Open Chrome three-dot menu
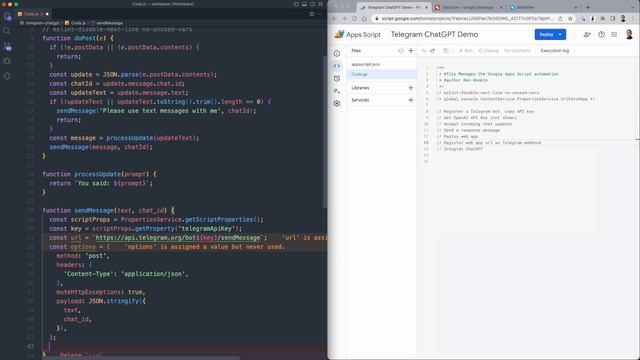This screenshot has width=640, height=360. (633, 18)
